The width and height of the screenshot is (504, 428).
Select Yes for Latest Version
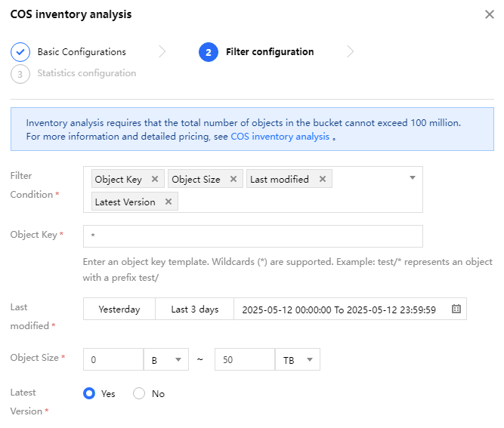point(90,393)
